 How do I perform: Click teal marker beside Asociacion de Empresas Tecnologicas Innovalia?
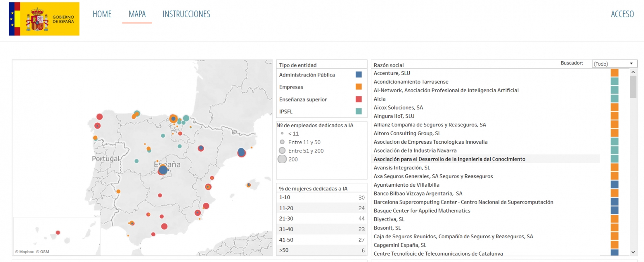coord(615,142)
